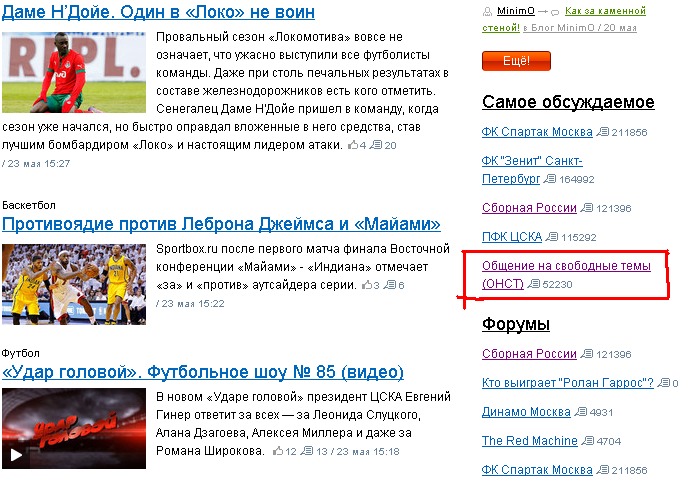The width and height of the screenshot is (695, 482).
Task: Click comments icon showing 6 on basketball article
Action: pos(390,285)
